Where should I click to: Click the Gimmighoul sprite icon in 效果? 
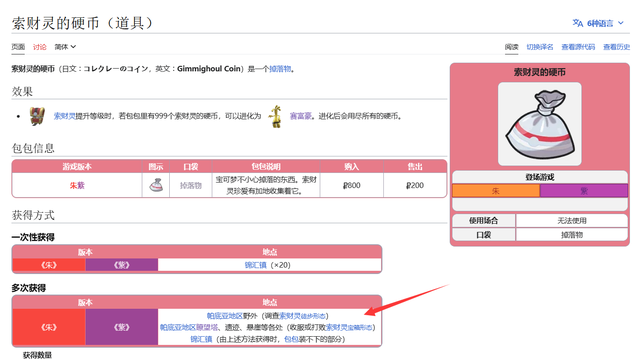pyautogui.click(x=37, y=116)
